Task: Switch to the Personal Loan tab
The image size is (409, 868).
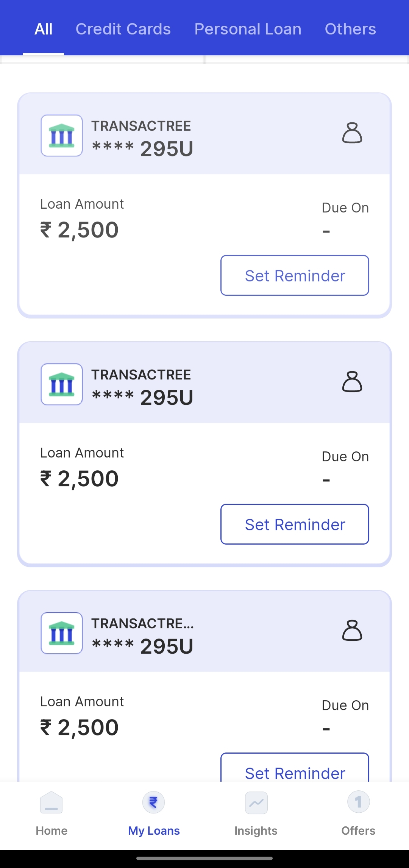Action: pos(248,29)
